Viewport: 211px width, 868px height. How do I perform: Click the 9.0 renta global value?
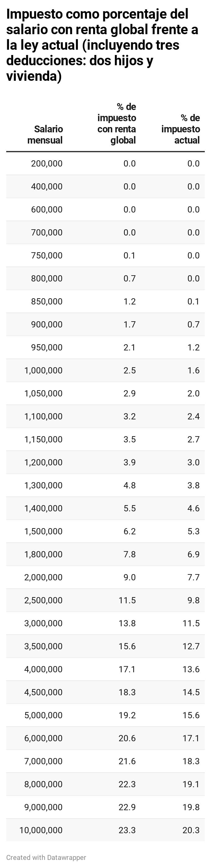(130, 577)
